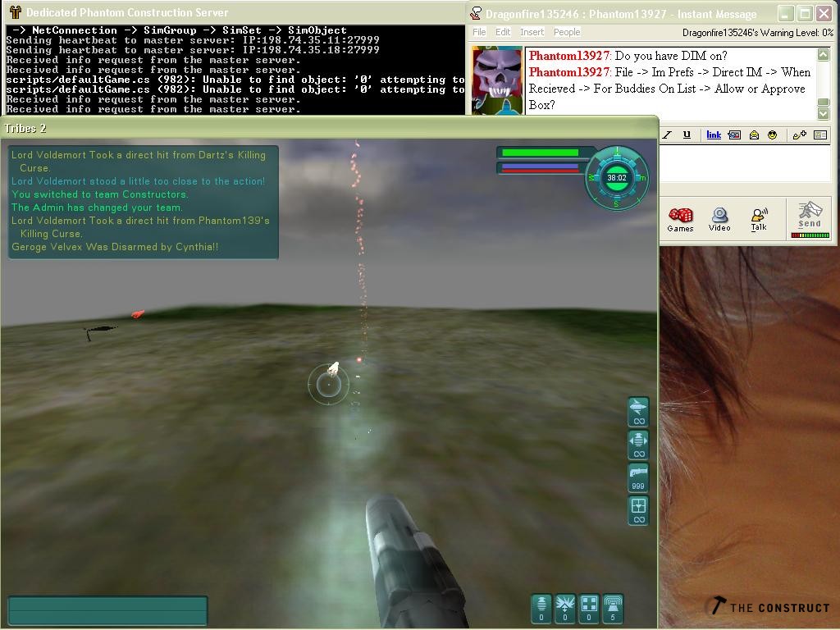The height and width of the screenshot is (630, 840).
Task: Click the grenade inventory icon showing 0
Action: 541,609
